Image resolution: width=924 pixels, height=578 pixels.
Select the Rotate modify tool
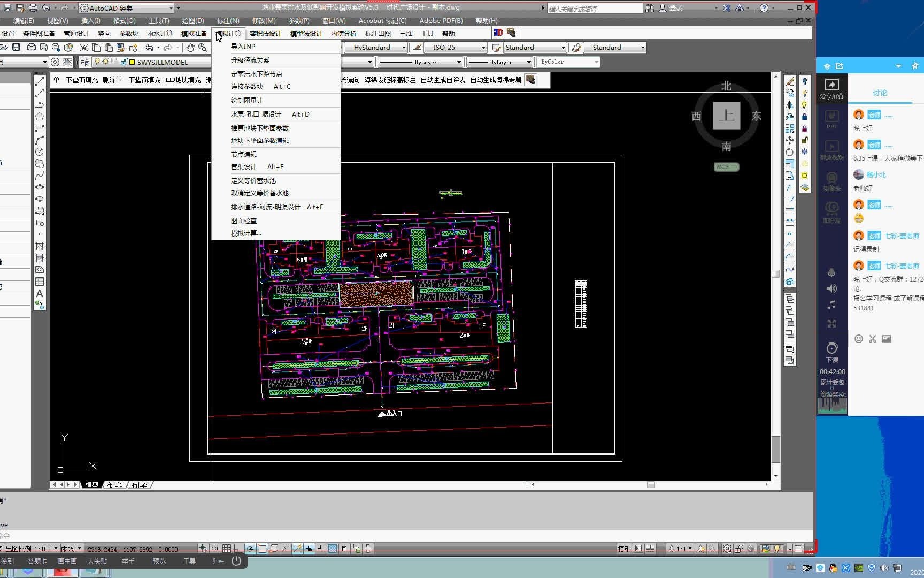(x=790, y=152)
